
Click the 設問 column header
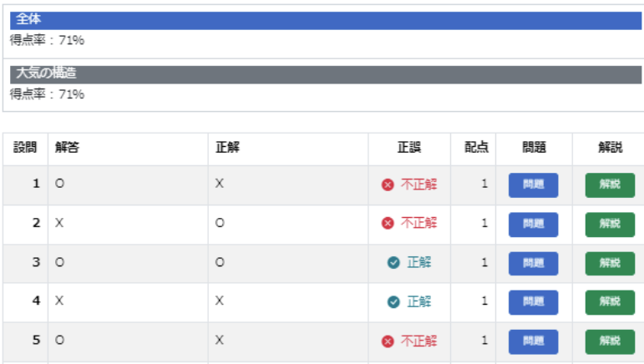coord(25,147)
